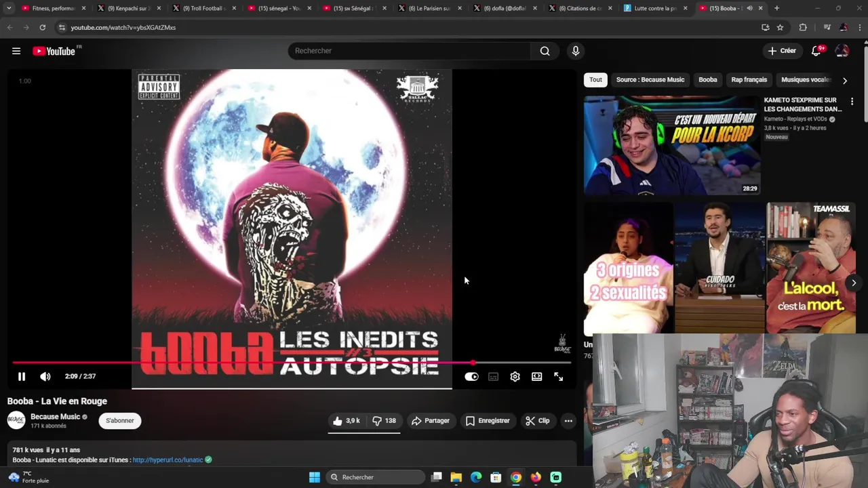Open player settings gear
This screenshot has height=488, width=868.
pyautogui.click(x=515, y=377)
